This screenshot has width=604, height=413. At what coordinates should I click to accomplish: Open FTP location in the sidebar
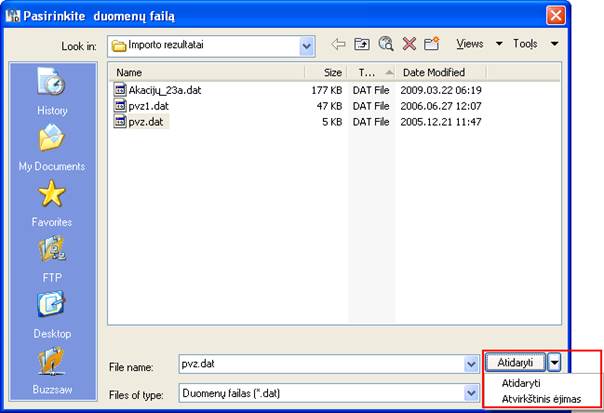point(51,257)
